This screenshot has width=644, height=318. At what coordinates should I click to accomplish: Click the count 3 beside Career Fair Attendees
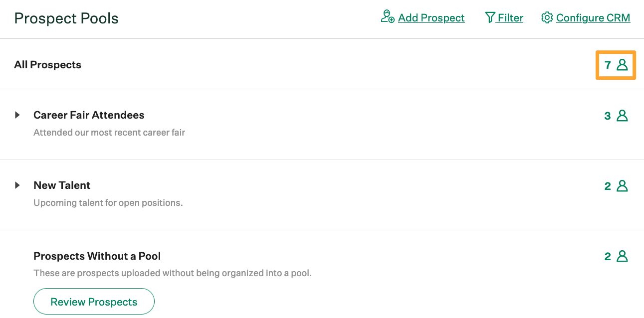click(608, 115)
